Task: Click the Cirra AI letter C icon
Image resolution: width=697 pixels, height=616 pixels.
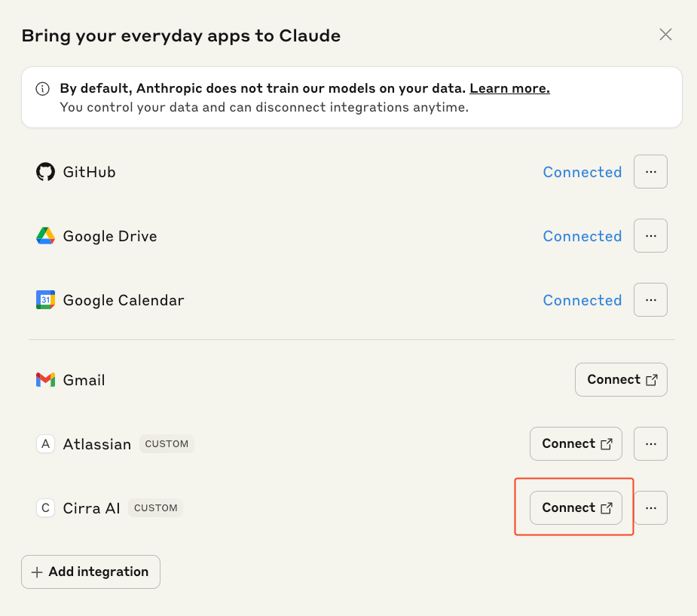Action: click(46, 508)
